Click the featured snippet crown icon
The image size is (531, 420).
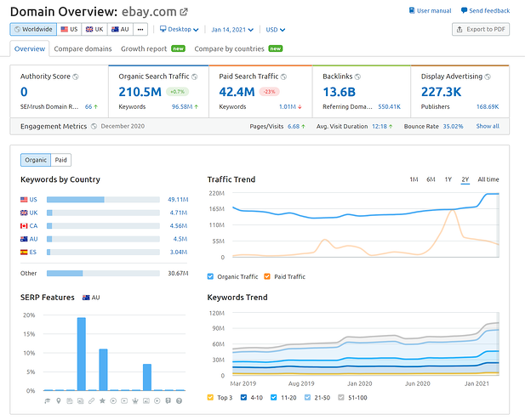point(135,401)
